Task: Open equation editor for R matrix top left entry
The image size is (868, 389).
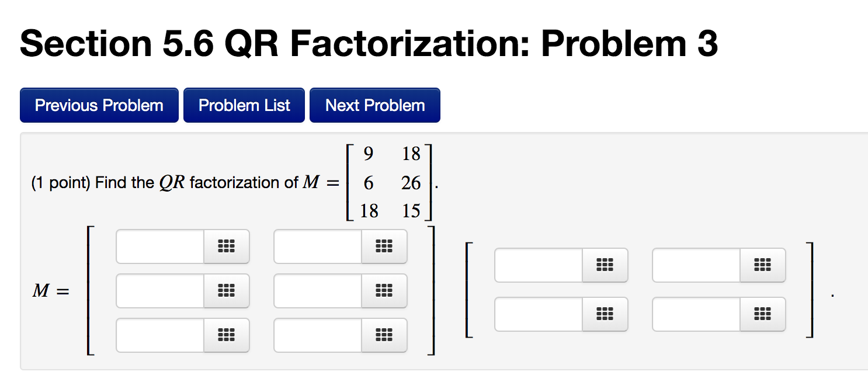Action: point(606,265)
